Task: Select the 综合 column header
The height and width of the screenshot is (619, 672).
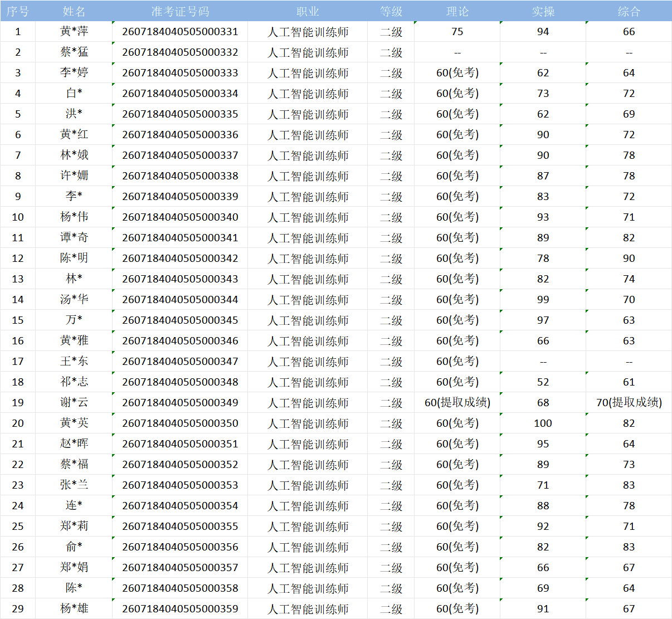Action: [x=629, y=11]
